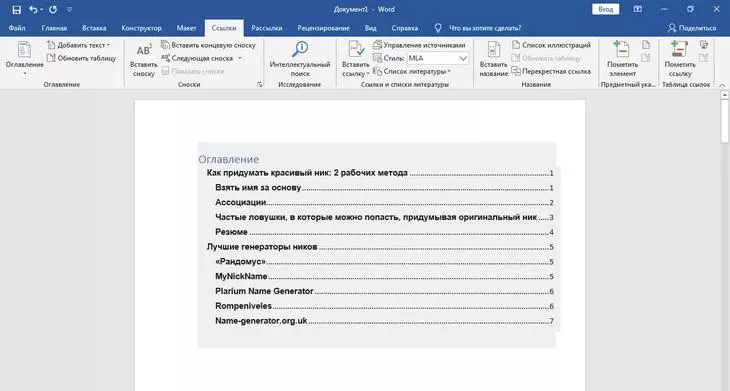Open Добавить текст dropdown
Screen dimensions: 730x391
[78, 45]
